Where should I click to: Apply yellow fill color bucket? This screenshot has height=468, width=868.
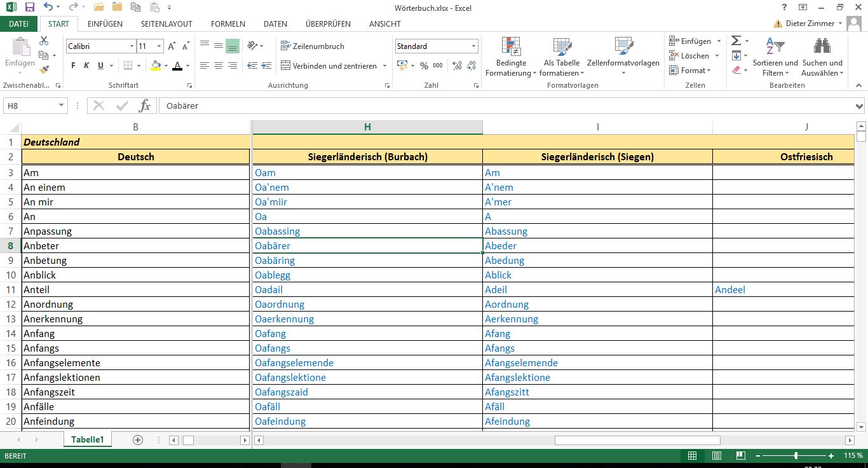(156, 66)
